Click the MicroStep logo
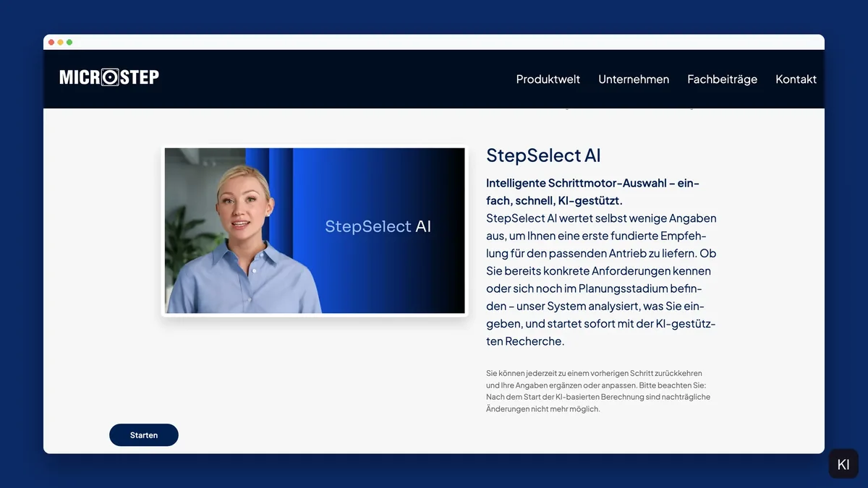This screenshot has height=488, width=868. coord(109,77)
